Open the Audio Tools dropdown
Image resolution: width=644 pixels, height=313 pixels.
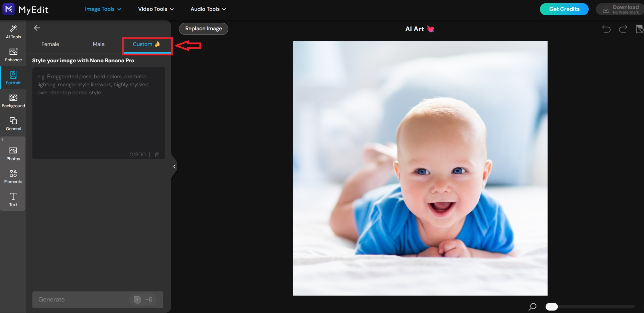tap(208, 9)
